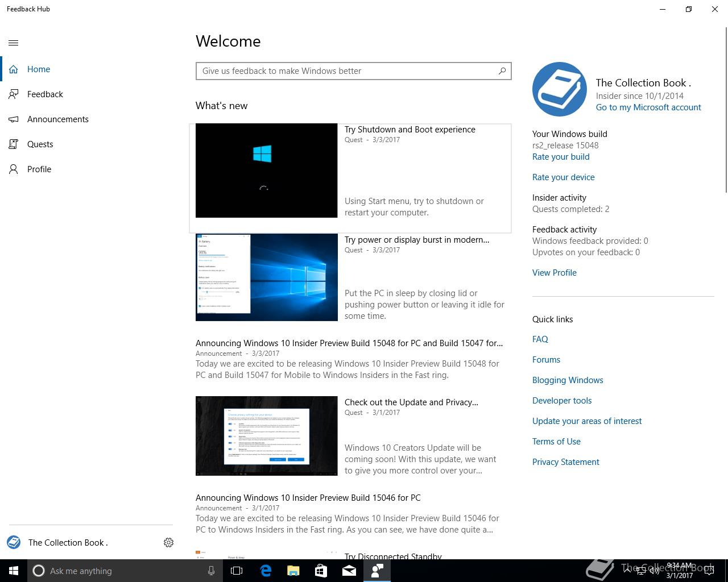728x582 pixels.
Task: Open the Privacy Statement link
Action: click(x=565, y=462)
